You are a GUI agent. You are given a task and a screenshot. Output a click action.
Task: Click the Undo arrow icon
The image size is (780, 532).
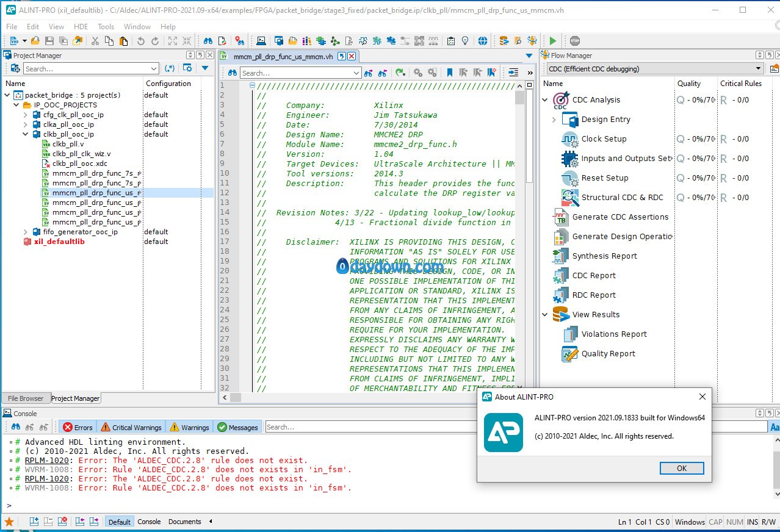pyautogui.click(x=141, y=41)
